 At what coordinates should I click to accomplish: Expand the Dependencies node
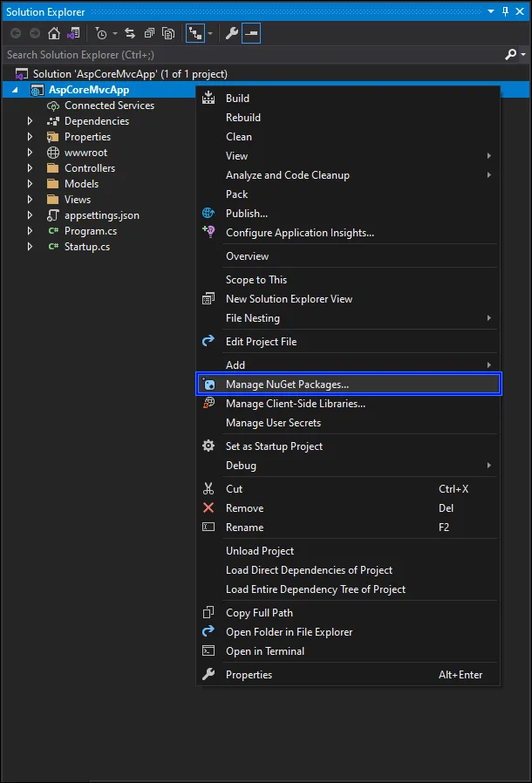(29, 120)
